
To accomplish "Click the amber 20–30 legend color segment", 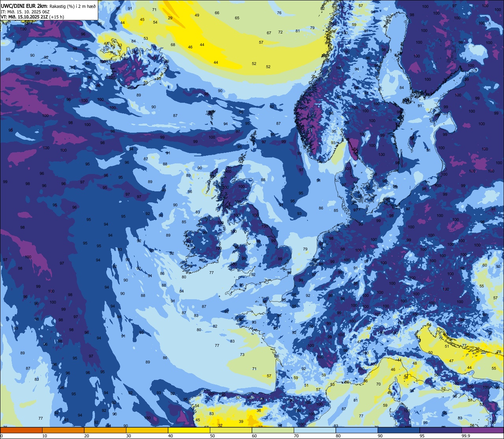I will click(105, 430).
